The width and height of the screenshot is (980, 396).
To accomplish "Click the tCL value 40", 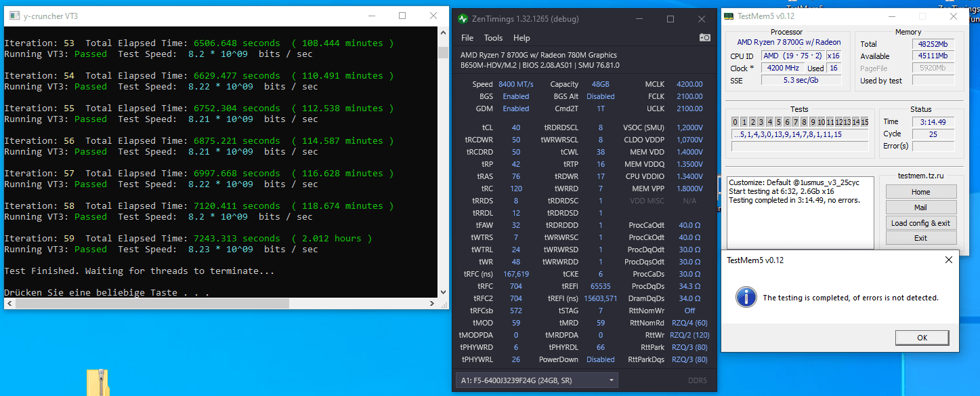I will pyautogui.click(x=516, y=127).
